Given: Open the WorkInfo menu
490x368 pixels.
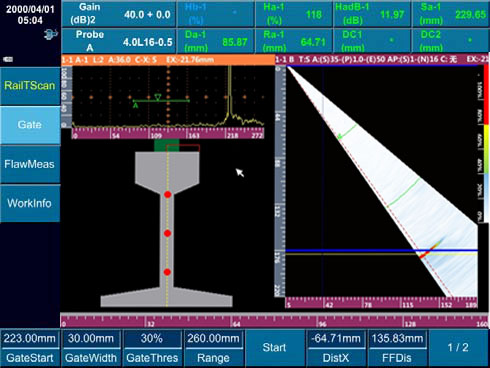Looking at the screenshot, I should coord(30,203).
